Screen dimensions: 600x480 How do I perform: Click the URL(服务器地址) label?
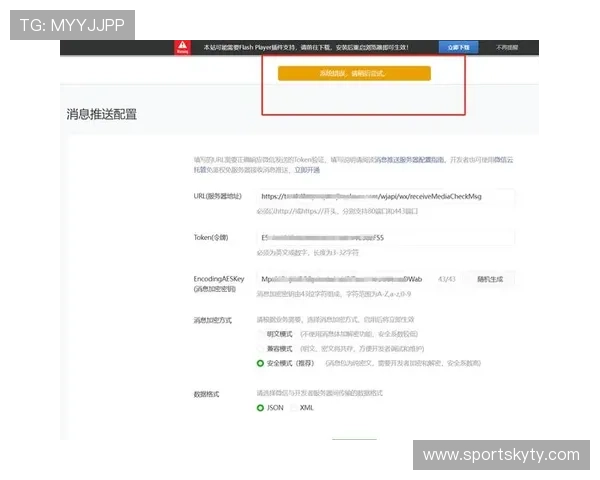point(217,196)
